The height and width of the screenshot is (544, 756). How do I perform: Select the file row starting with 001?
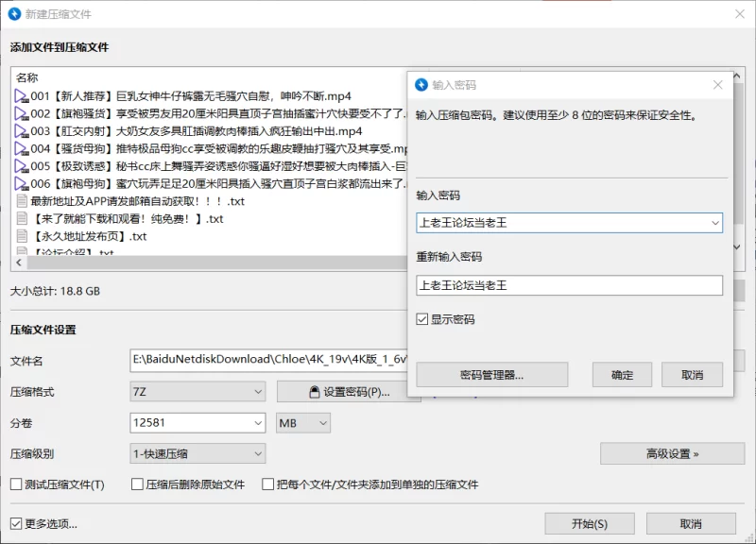click(x=210, y=96)
